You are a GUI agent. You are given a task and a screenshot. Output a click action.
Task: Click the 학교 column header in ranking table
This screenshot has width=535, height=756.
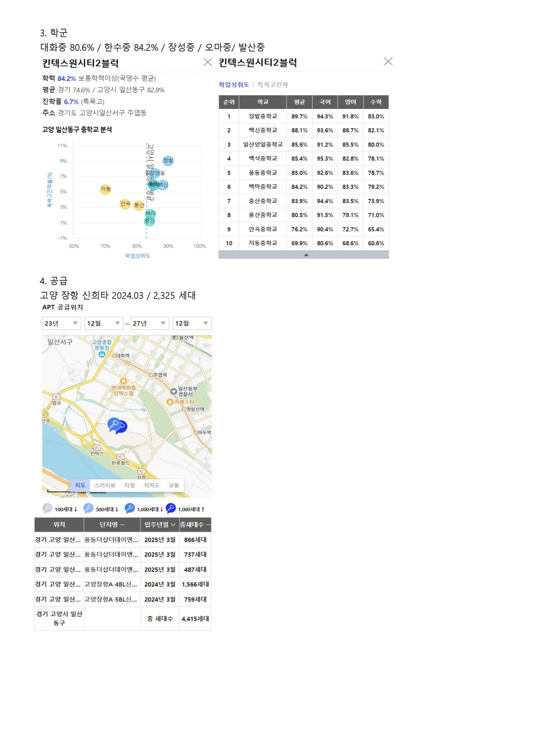point(263,102)
